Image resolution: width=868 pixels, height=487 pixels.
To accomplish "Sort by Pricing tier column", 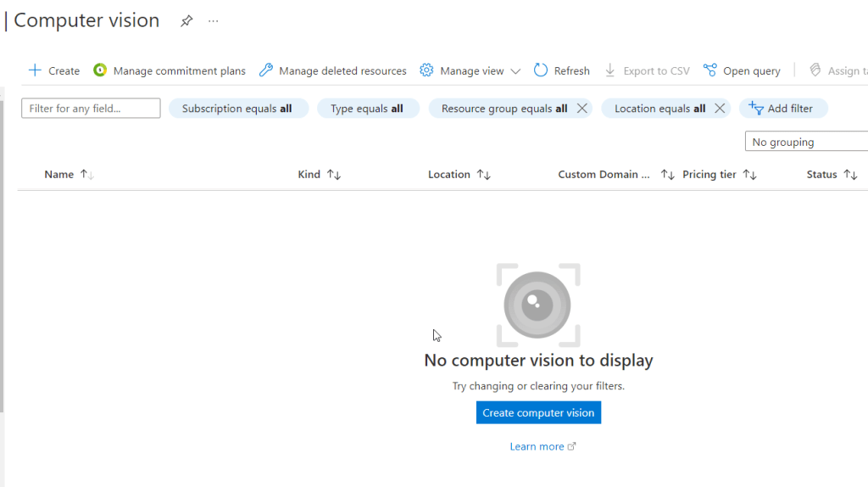I will point(719,174).
